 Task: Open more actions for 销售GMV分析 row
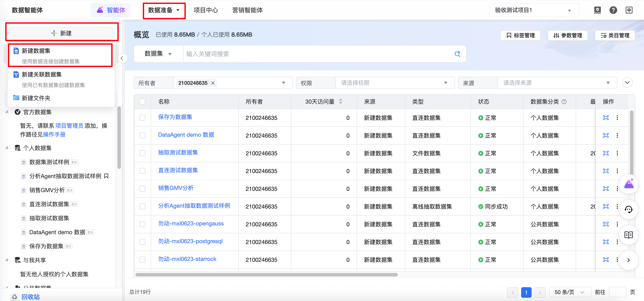click(617, 188)
